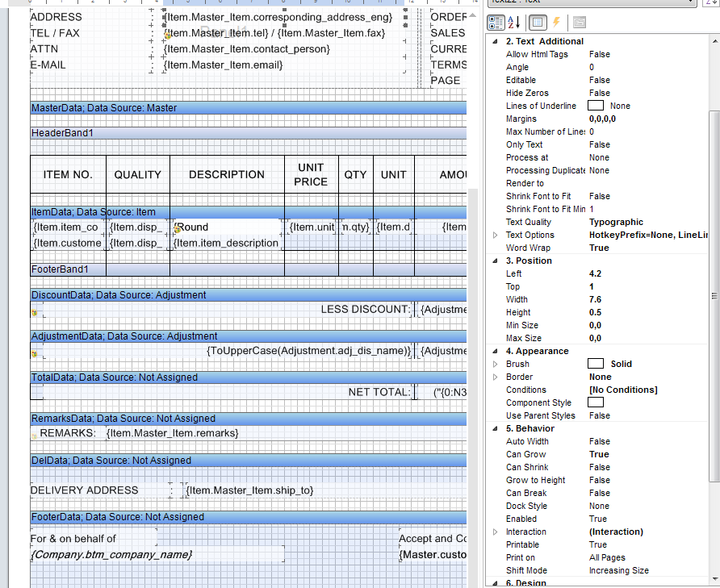This screenshot has height=588, width=720.
Task: Collapse the 5. Behavior category
Action: [495, 429]
